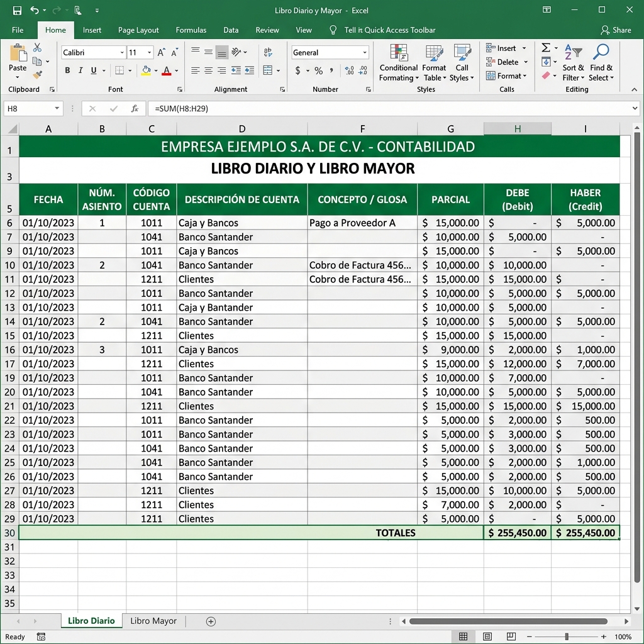Toggle center horizontal alignment

[209, 70]
